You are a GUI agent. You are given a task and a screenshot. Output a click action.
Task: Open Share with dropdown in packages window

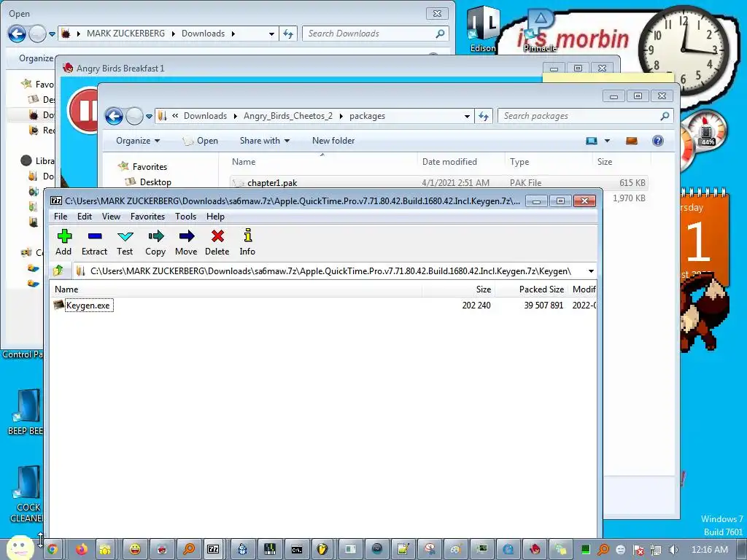pos(264,141)
